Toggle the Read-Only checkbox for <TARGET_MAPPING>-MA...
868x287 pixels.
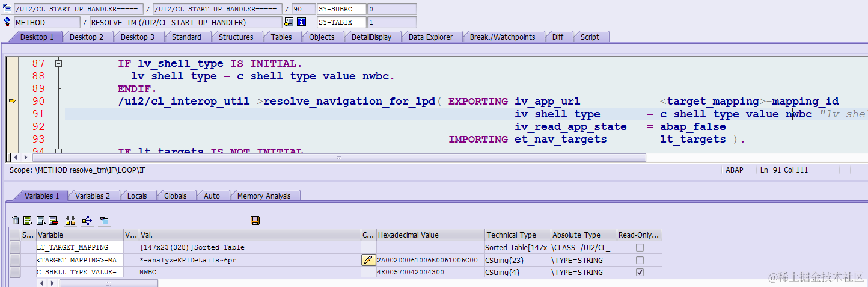[640, 260]
